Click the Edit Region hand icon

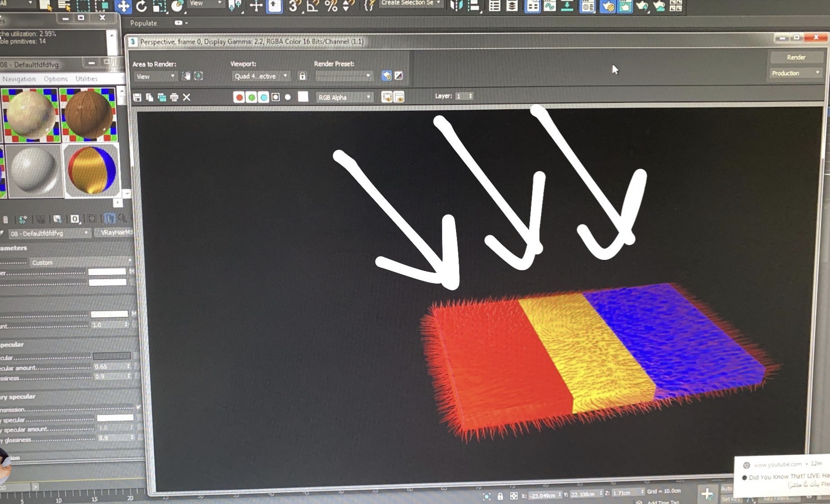pyautogui.click(x=186, y=76)
